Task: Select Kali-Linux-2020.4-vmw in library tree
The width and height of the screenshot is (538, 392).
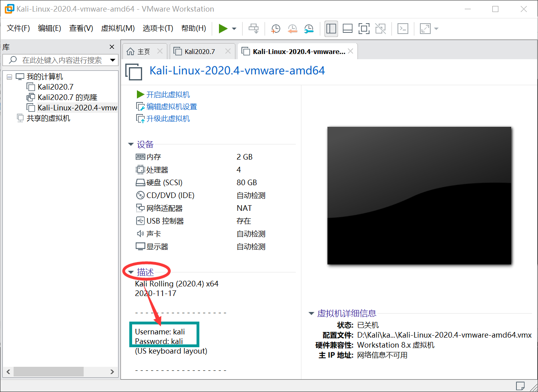Action: 77,108
